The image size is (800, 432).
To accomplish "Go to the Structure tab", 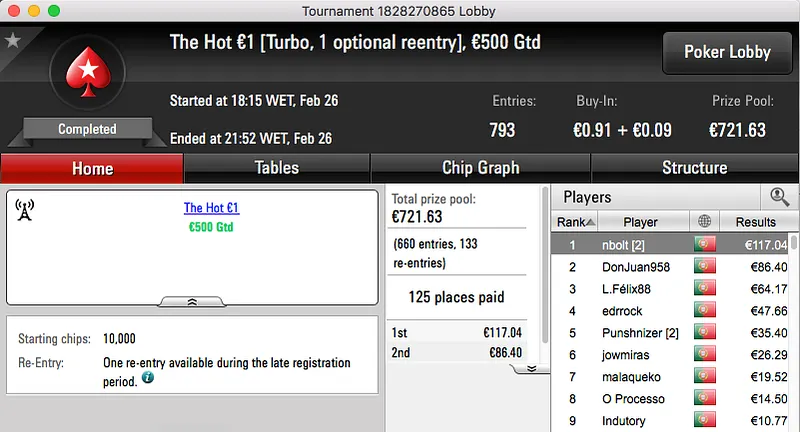I will pyautogui.click(x=694, y=168).
